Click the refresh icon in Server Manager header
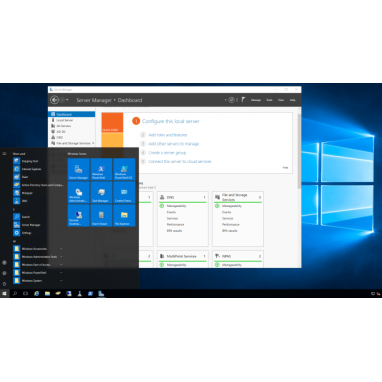The width and height of the screenshot is (382, 382). (231, 100)
